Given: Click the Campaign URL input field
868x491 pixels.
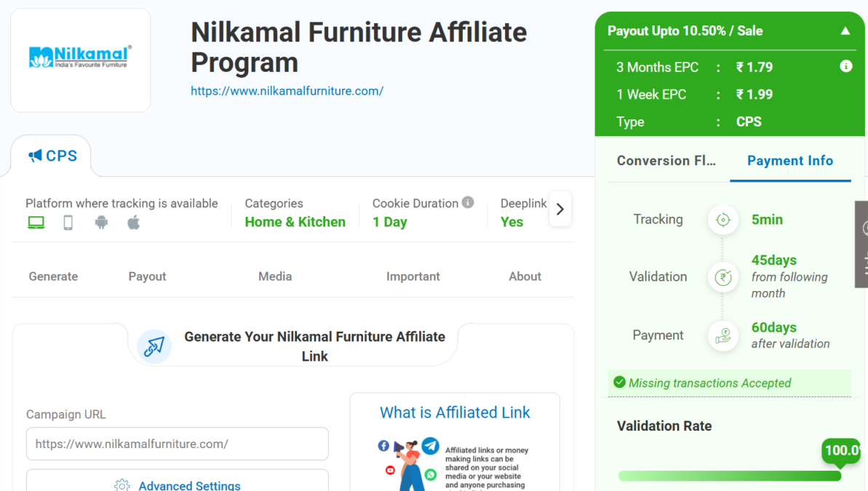Looking at the screenshot, I should tap(177, 444).
